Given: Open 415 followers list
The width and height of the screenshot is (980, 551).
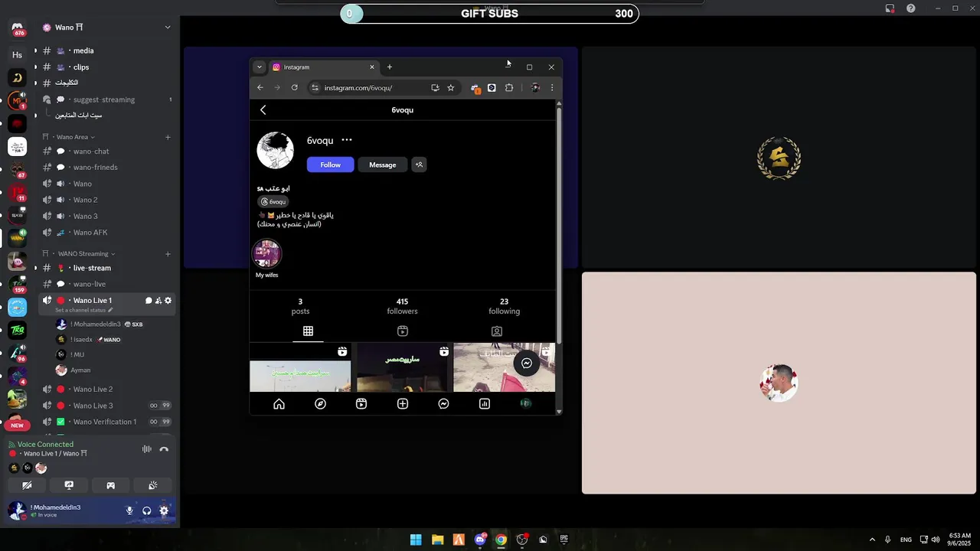Looking at the screenshot, I should (x=403, y=306).
